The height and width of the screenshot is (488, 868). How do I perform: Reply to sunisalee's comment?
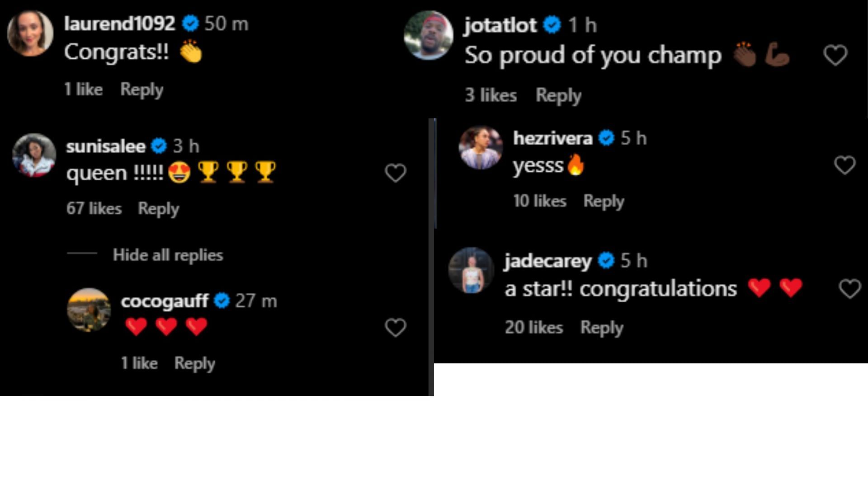click(158, 208)
